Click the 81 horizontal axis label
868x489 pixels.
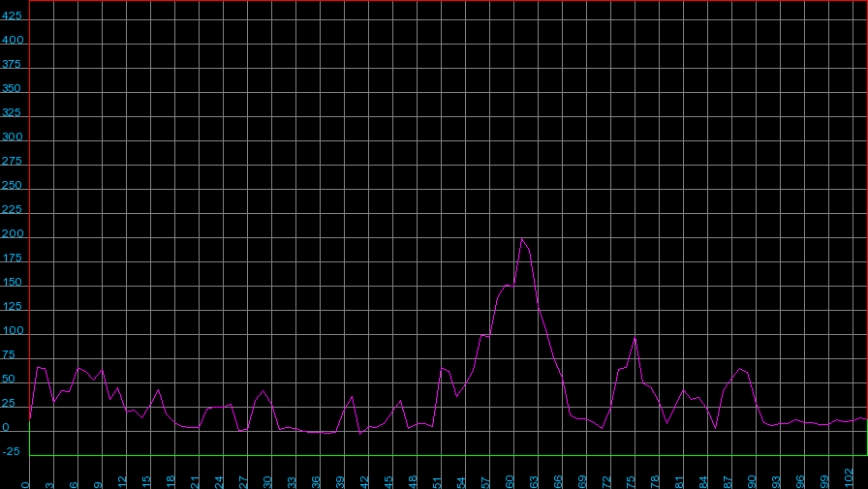pos(679,482)
